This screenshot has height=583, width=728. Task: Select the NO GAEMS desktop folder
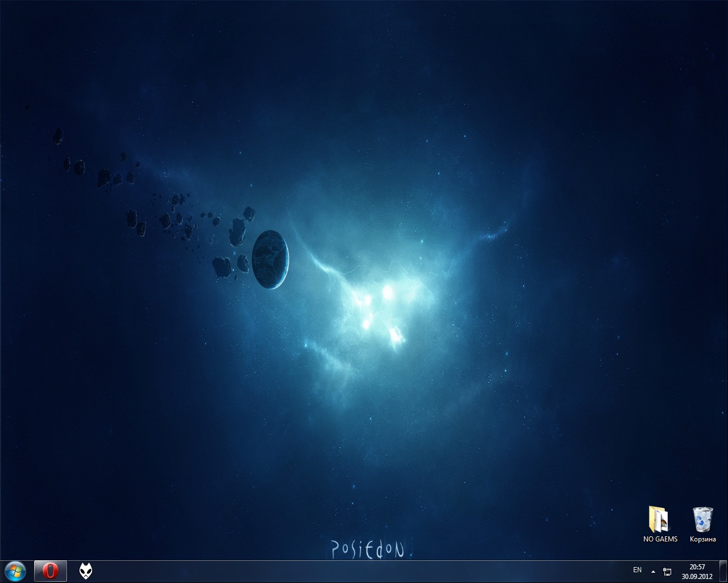[660, 524]
